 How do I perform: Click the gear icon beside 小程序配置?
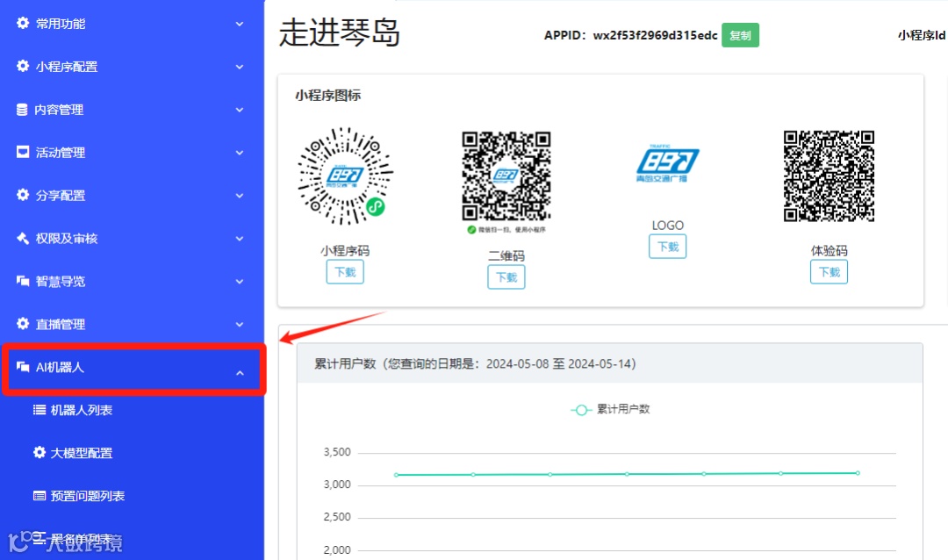tap(22, 66)
